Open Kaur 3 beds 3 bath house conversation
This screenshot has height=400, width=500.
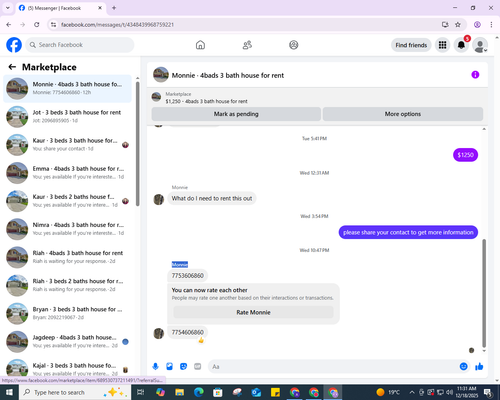(67, 145)
